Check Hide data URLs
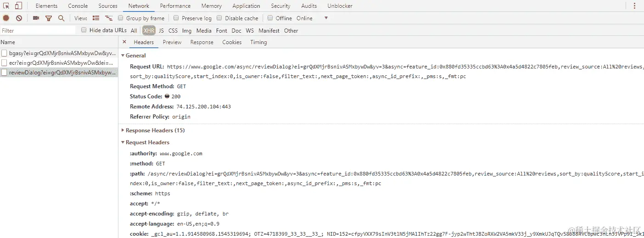Image resolution: width=644 pixels, height=238 pixels. (x=84, y=30)
